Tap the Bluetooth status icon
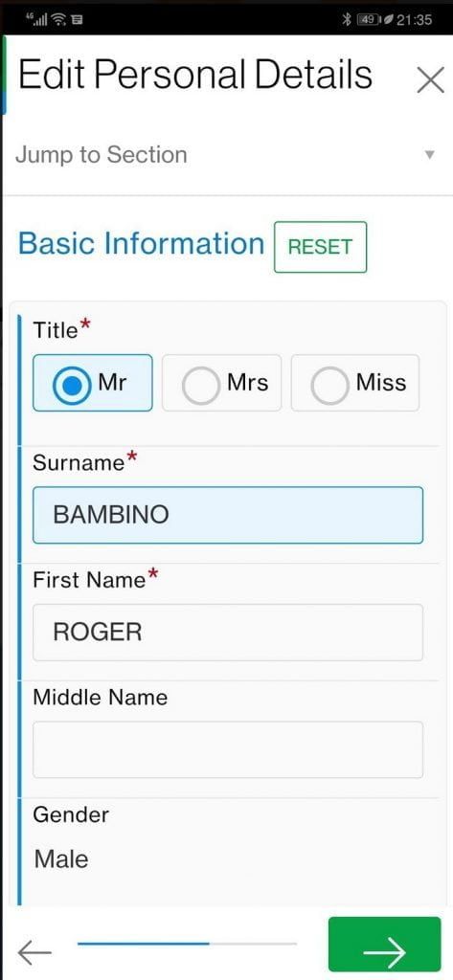The width and height of the screenshot is (453, 980). 348,19
